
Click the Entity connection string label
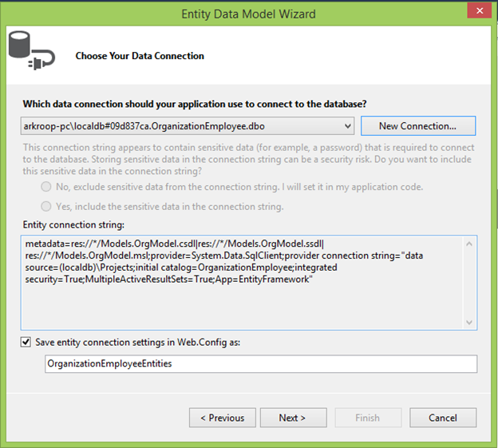point(73,225)
